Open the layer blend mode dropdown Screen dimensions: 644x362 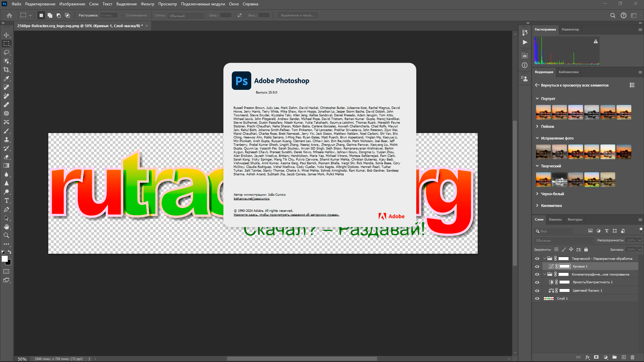(564, 241)
